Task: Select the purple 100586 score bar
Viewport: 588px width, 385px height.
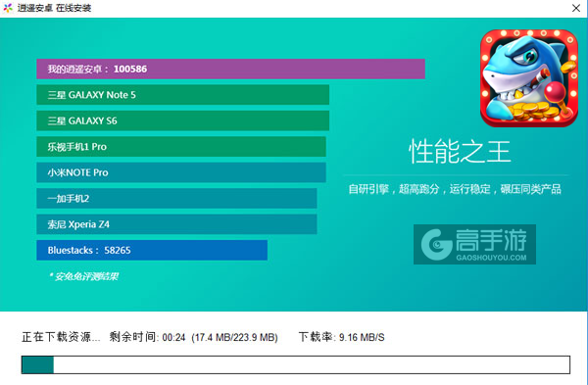Action: click(x=230, y=69)
